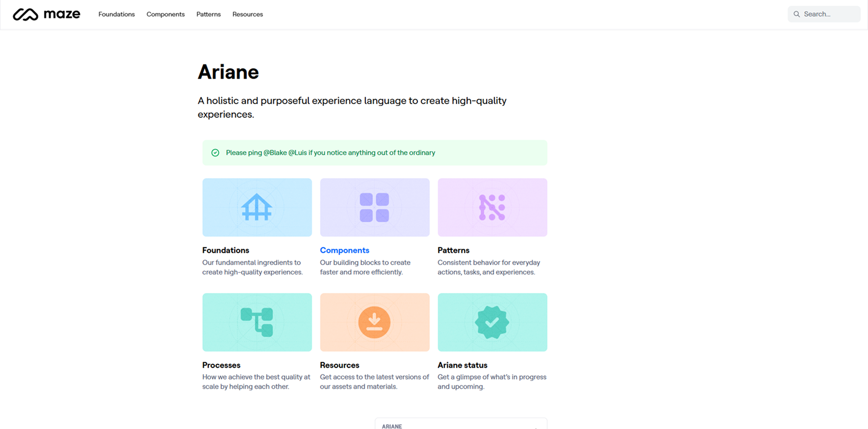
Task: Open the Foundations menu in top navigation
Action: [x=116, y=14]
